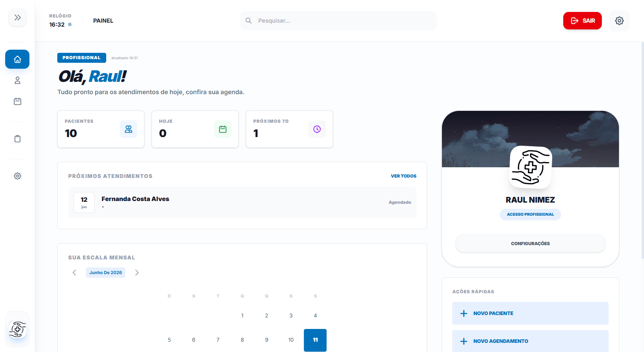Viewport: 644px width, 352px height.
Task: Go to previous month in schedule calendar
Action: [x=74, y=273]
